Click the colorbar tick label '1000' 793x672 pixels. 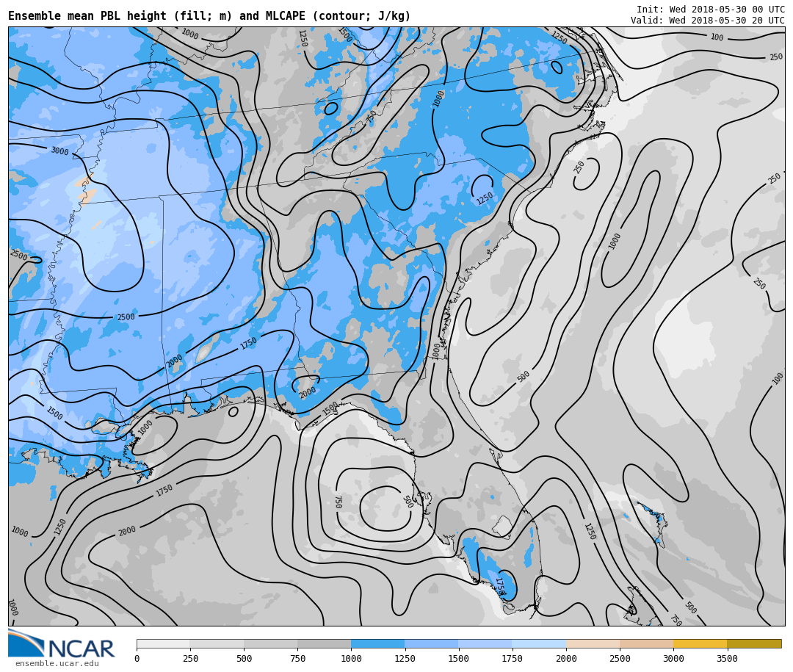click(352, 658)
